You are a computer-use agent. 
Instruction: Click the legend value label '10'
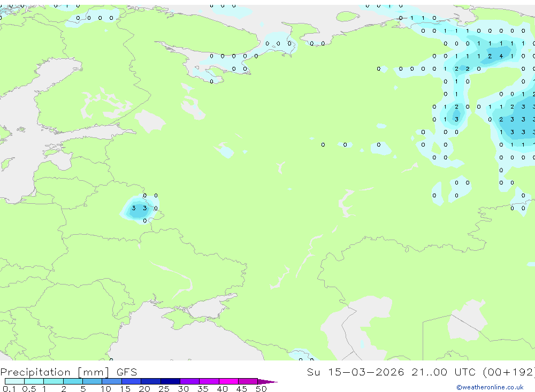[105, 389]
